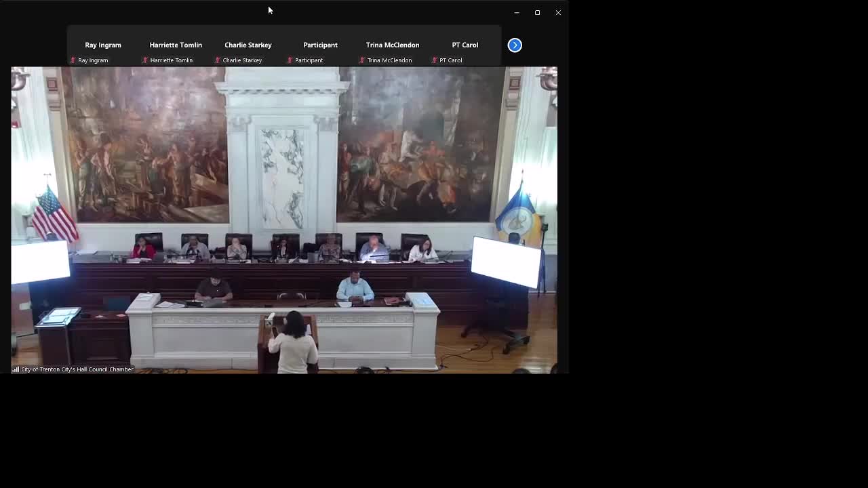Viewport: 868px width, 488px height.
Task: Select Ray Ingram's participant tile
Action: click(103, 45)
